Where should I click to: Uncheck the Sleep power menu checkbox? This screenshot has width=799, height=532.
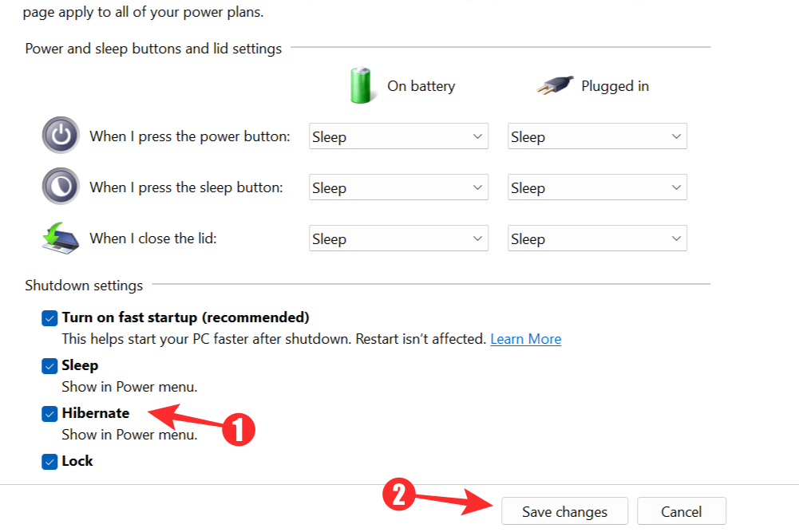point(50,366)
